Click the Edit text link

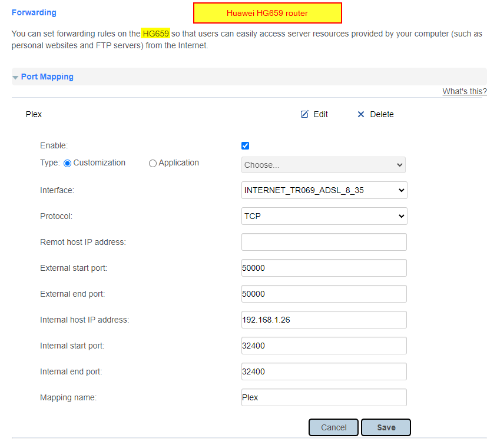point(320,114)
